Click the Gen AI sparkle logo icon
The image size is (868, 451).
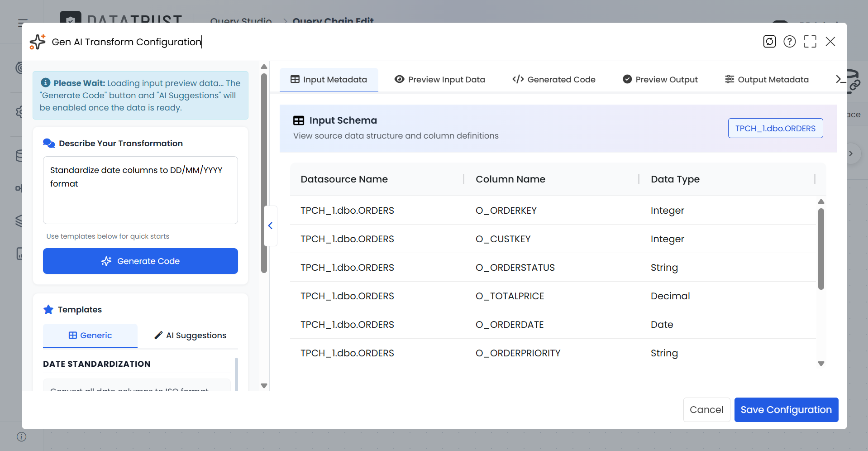click(x=38, y=42)
